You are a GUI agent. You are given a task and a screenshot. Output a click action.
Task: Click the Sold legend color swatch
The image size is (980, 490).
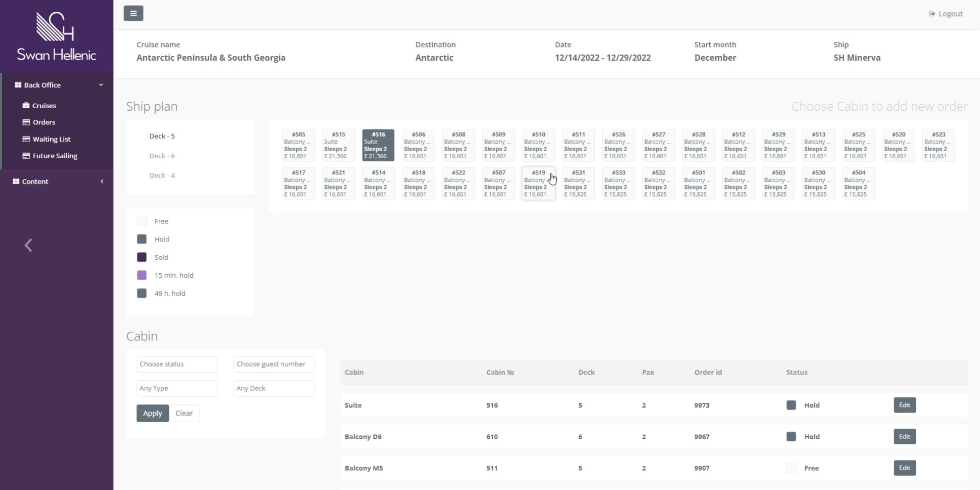pyautogui.click(x=142, y=257)
